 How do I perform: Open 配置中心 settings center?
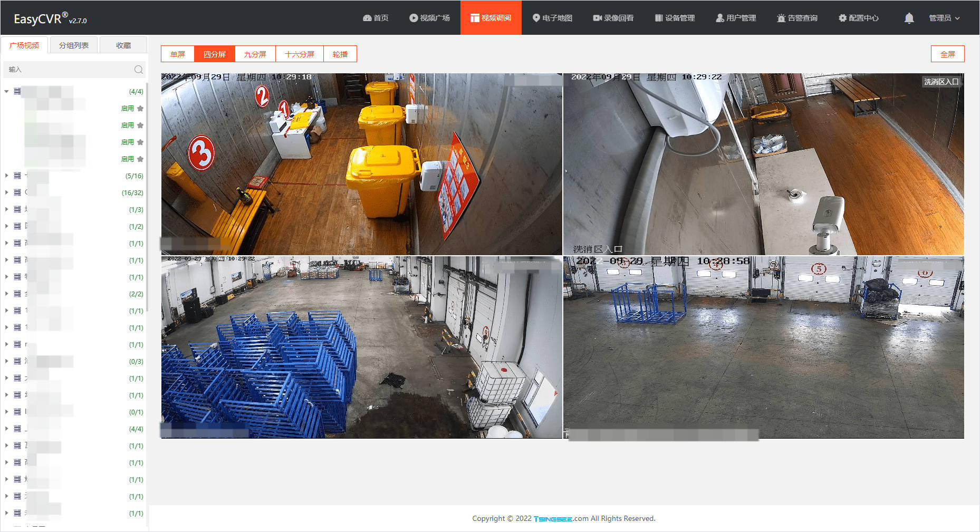coord(859,18)
